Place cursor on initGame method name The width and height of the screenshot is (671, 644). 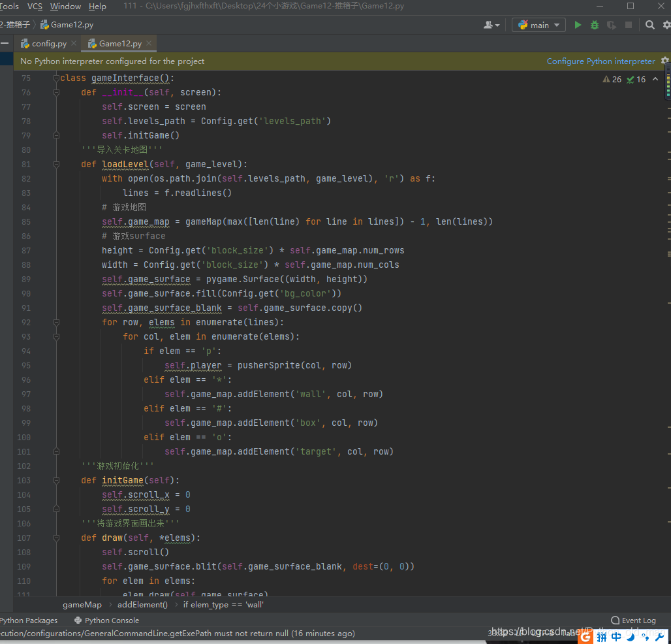(x=123, y=481)
